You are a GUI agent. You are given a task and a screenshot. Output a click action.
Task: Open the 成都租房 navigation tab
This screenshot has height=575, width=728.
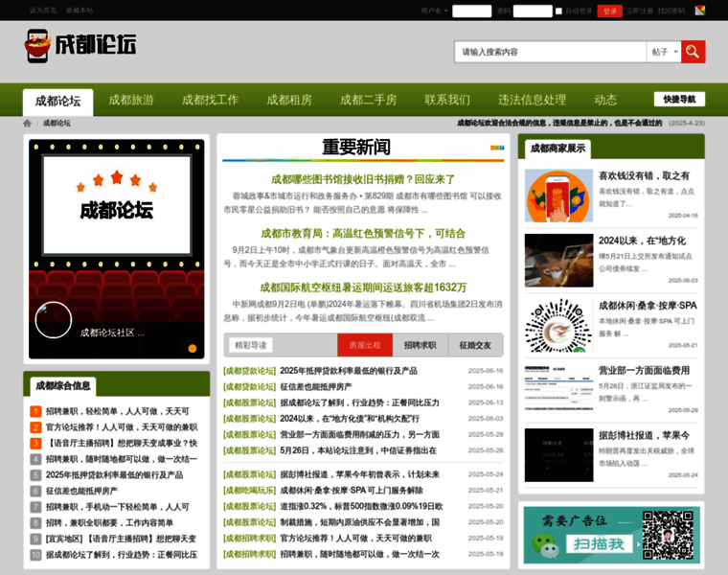tap(289, 100)
